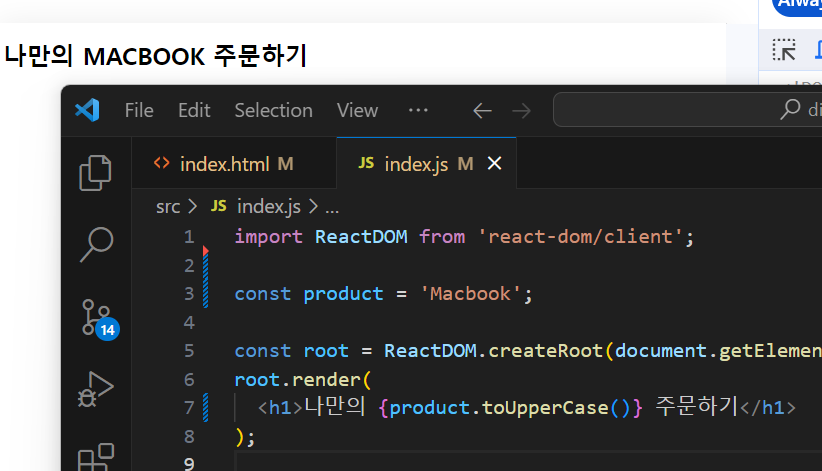Open the Search view in activity bar
Image resolution: width=822 pixels, height=471 pixels.
coord(96,244)
